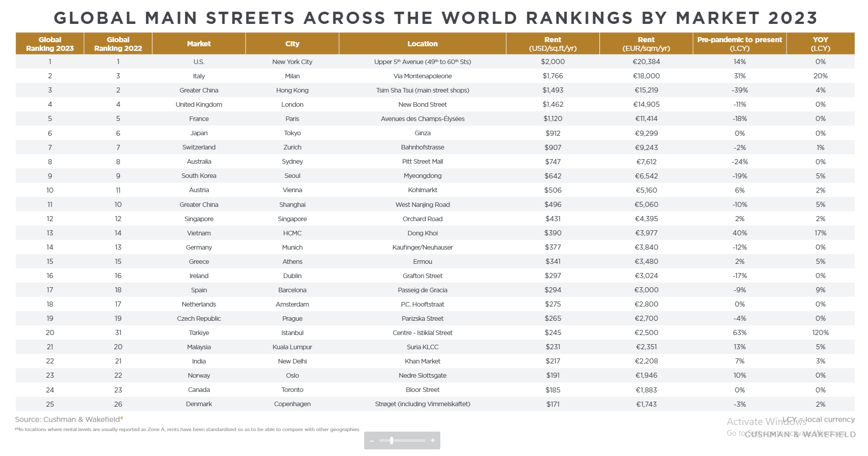The image size is (868, 456).
Task: Click the Türkiye market cell
Action: [199, 333]
